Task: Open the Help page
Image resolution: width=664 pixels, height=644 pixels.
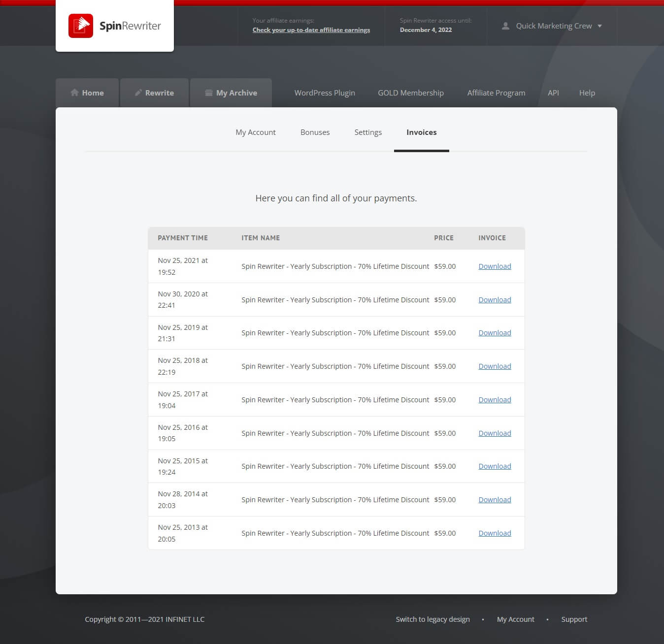Action: (587, 93)
